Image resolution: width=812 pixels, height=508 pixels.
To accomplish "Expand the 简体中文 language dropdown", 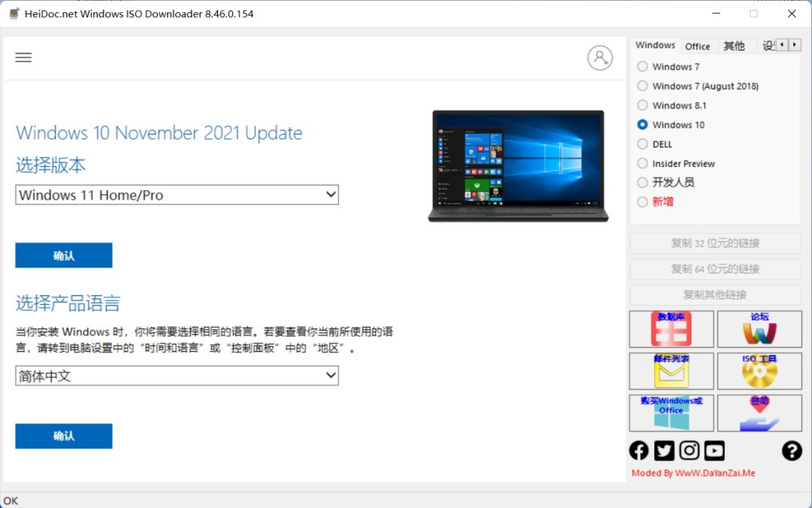I will pos(177,376).
